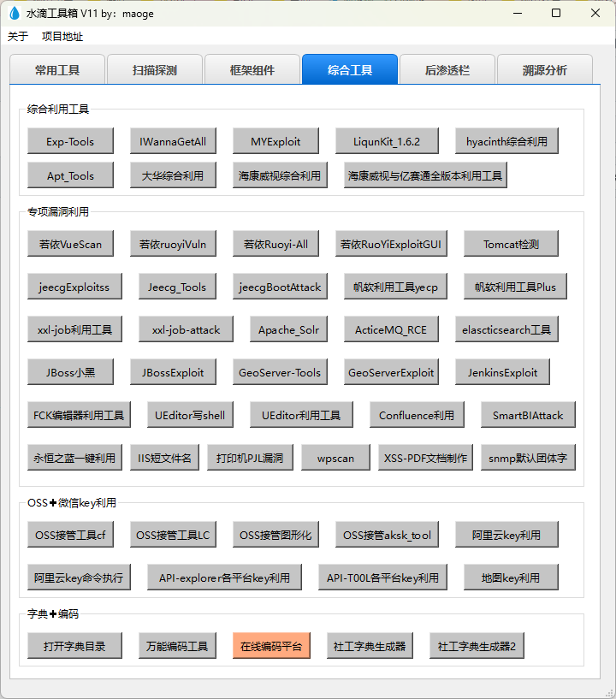The width and height of the screenshot is (616, 699).
Task: Click 阿里云key命令执行 button
Action: coord(79,578)
